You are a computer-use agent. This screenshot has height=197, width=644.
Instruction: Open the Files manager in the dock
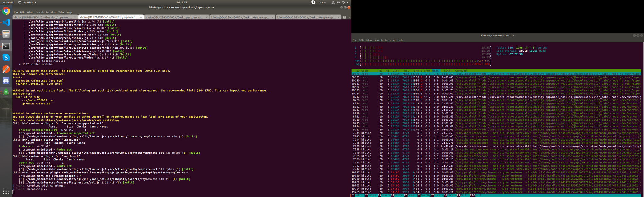tap(6, 34)
